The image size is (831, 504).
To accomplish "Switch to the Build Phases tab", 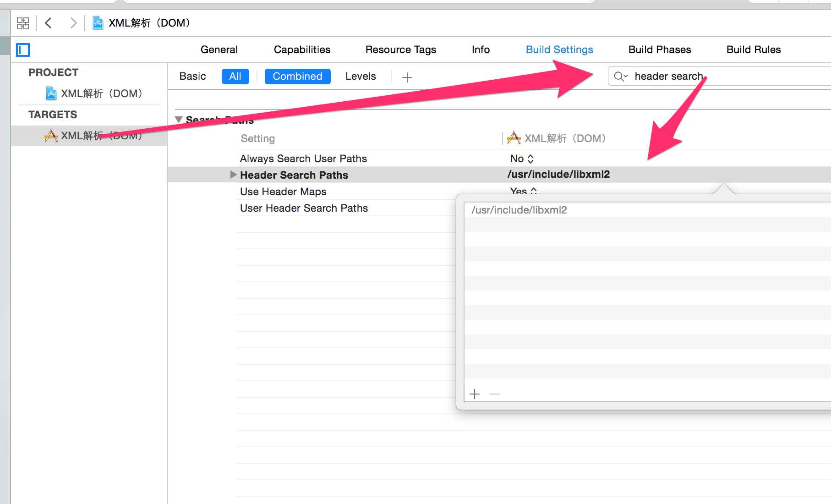I will (660, 49).
